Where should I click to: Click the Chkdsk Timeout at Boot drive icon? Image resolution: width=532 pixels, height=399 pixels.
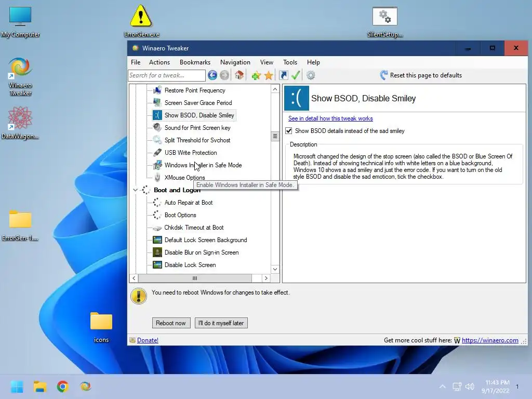click(x=157, y=228)
